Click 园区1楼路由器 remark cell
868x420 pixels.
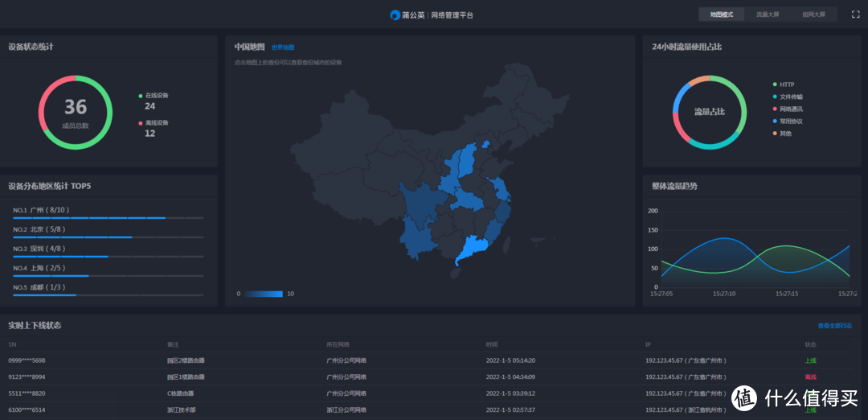(x=186, y=377)
